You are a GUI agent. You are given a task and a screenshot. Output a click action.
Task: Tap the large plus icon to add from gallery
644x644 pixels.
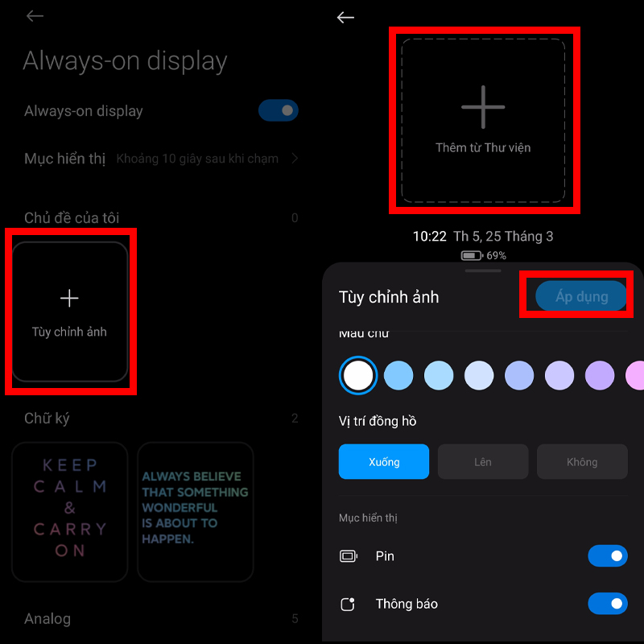(x=483, y=107)
